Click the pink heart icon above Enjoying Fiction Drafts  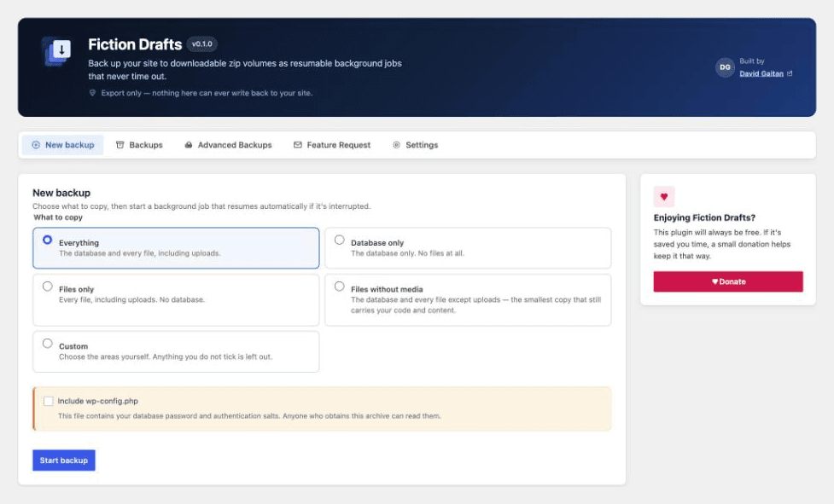[x=664, y=196]
